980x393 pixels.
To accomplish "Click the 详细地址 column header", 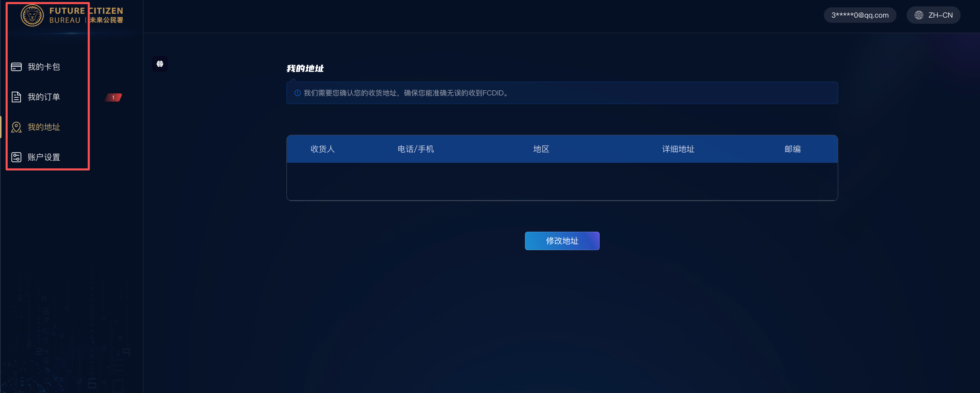I will [x=678, y=149].
